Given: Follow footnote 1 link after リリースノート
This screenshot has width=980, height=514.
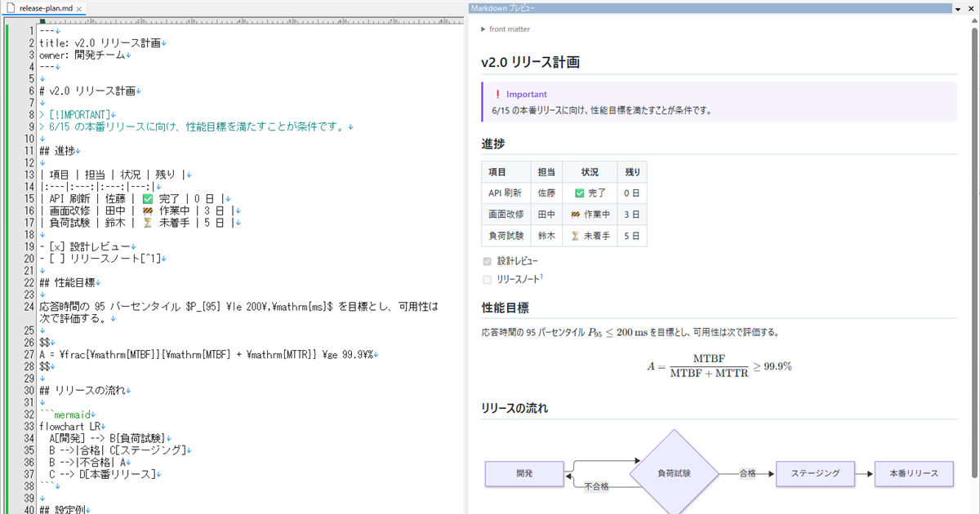Looking at the screenshot, I should click(x=541, y=277).
